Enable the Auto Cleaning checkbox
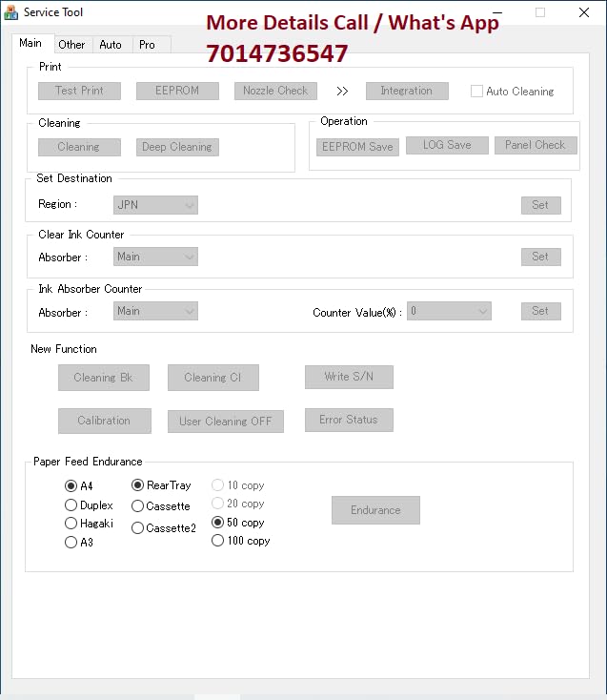 coord(476,91)
